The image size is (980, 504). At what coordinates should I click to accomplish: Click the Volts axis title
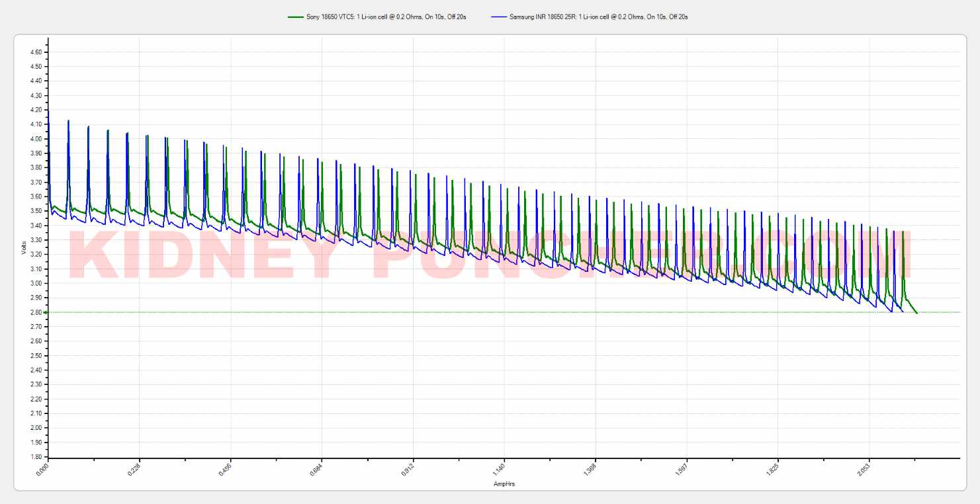[x=23, y=247]
